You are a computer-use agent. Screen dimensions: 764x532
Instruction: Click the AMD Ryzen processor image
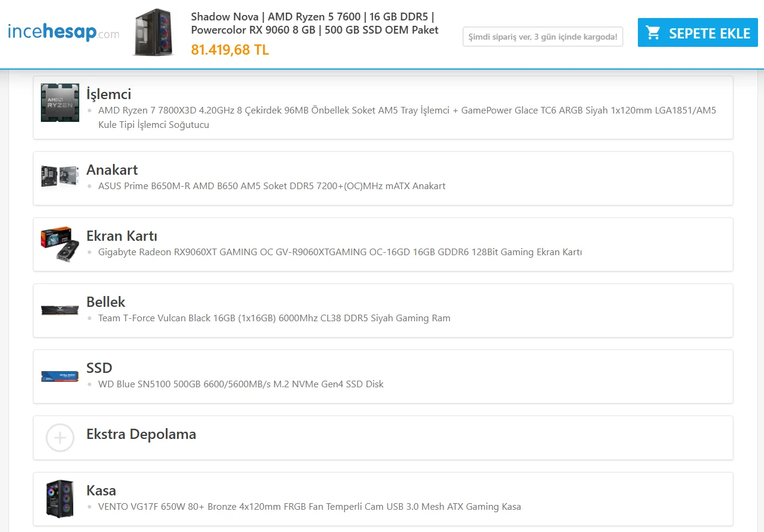coord(60,103)
